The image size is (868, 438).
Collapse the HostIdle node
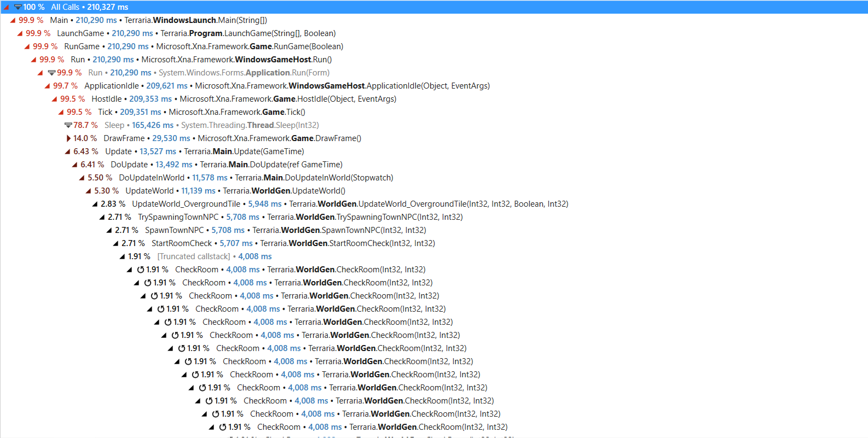click(x=54, y=99)
